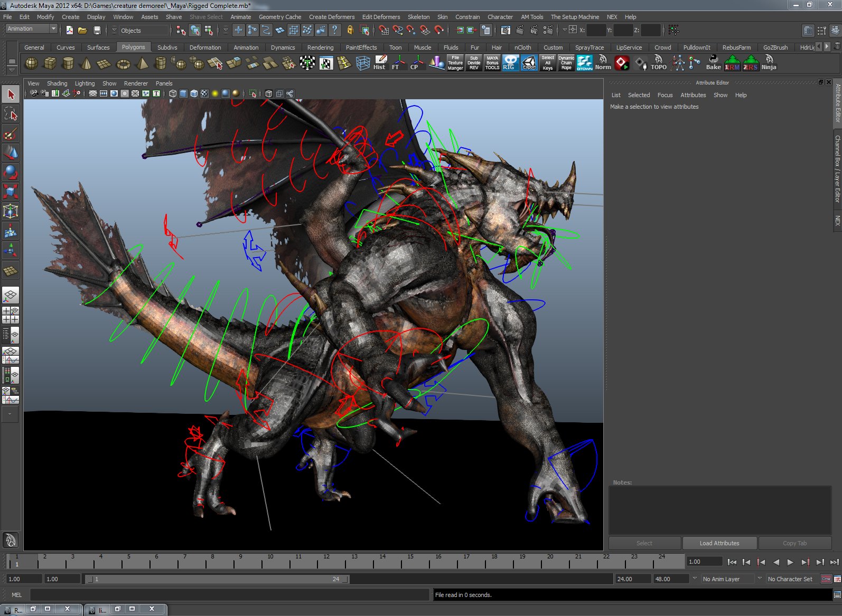Choose the Show Manipulator tool
Screen dimensions: 842x616
click(x=11, y=250)
